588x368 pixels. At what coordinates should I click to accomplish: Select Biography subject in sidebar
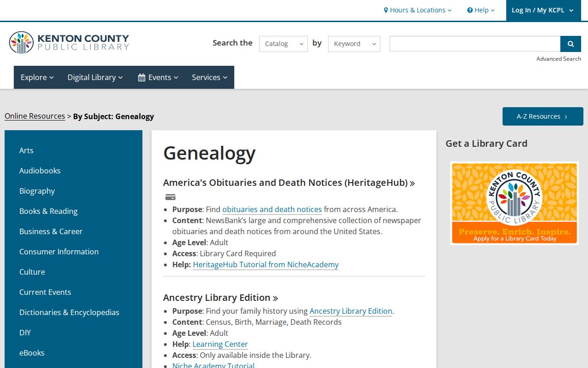coord(37,191)
